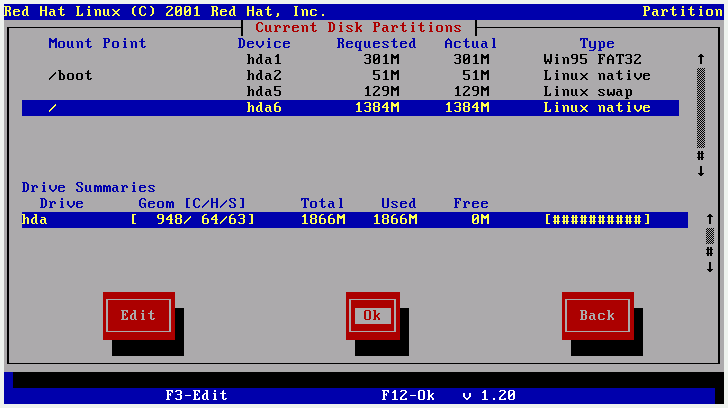Click the 0M free space value
This screenshot has width=728, height=408.
pos(480,220)
